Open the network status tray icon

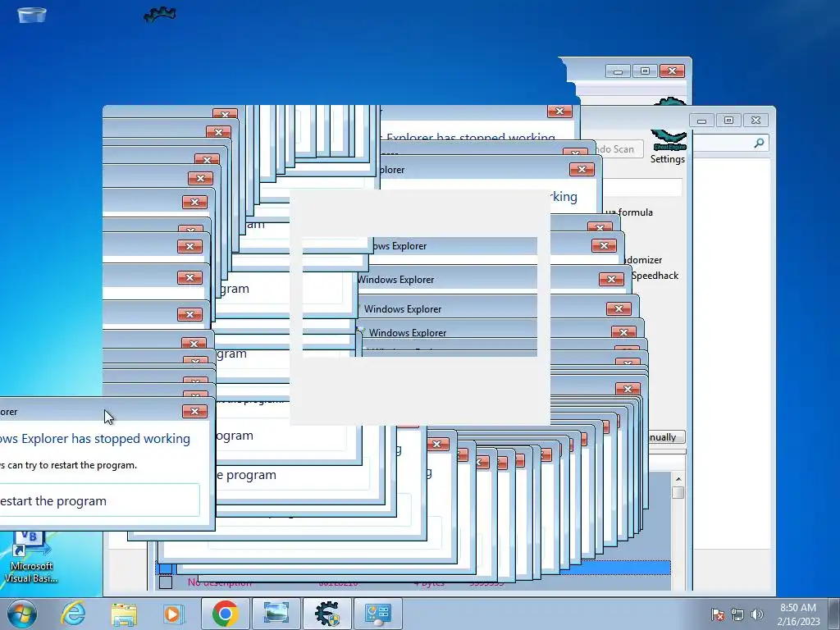(737, 614)
